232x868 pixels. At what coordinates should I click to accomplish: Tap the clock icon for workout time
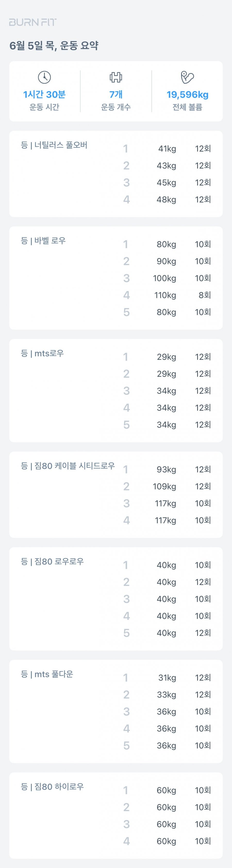(x=44, y=78)
